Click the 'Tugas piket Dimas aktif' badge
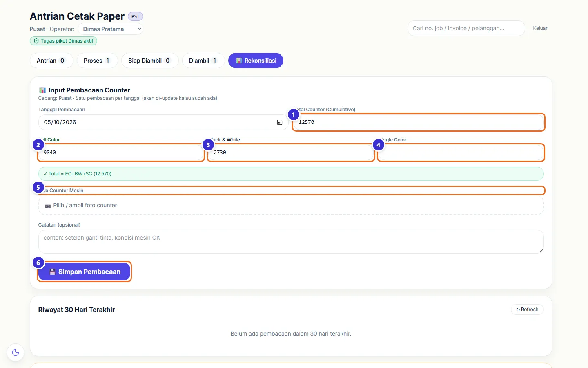 click(x=63, y=41)
